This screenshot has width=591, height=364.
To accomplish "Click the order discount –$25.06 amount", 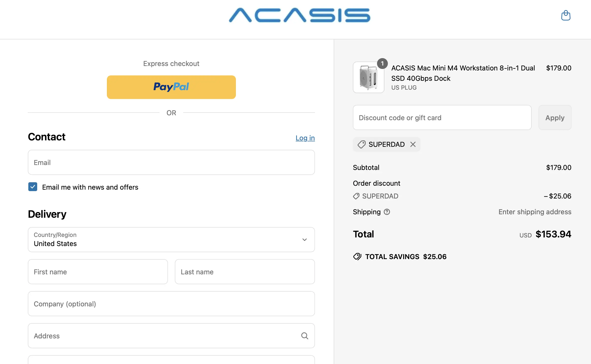I will 558,196.
